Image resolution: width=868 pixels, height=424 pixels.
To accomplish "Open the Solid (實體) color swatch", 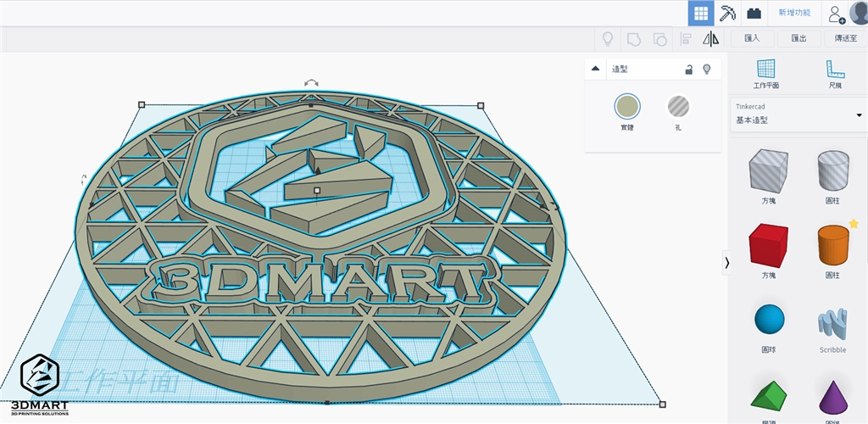I will [x=627, y=107].
